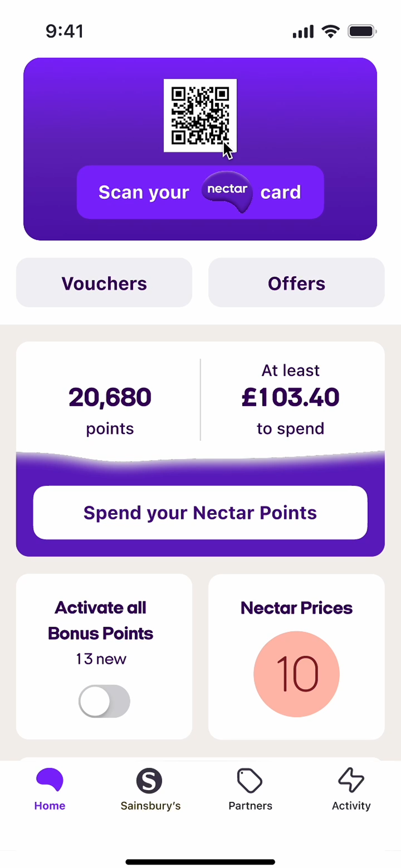Viewport: 401px width, 868px height.
Task: Tap the pink Nectar Prices 10 circle
Action: point(296,674)
